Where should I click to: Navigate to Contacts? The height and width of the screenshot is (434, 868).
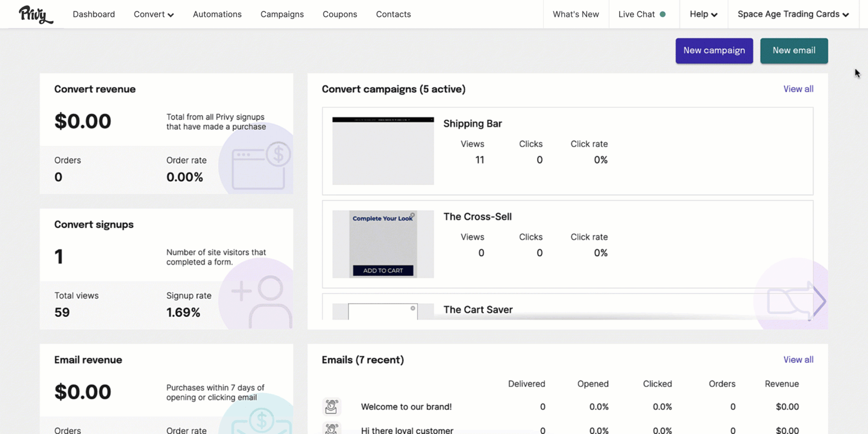pos(394,14)
